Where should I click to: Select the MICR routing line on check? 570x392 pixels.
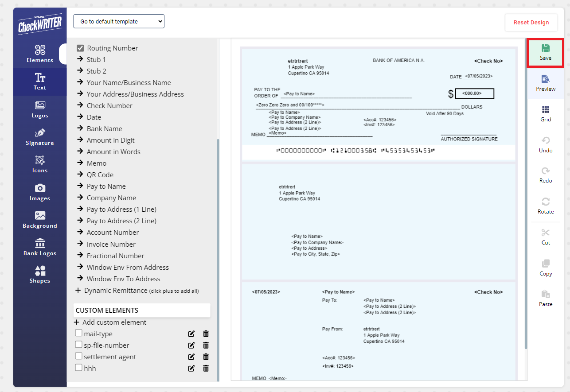click(355, 151)
